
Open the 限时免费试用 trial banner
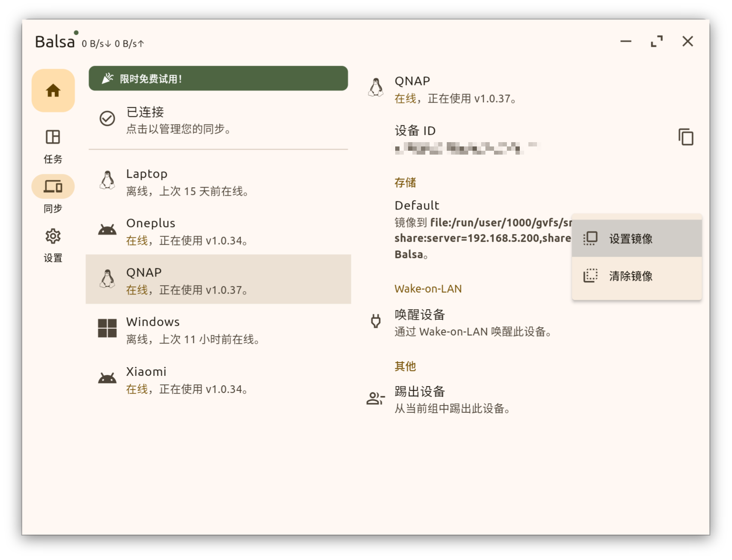click(218, 79)
